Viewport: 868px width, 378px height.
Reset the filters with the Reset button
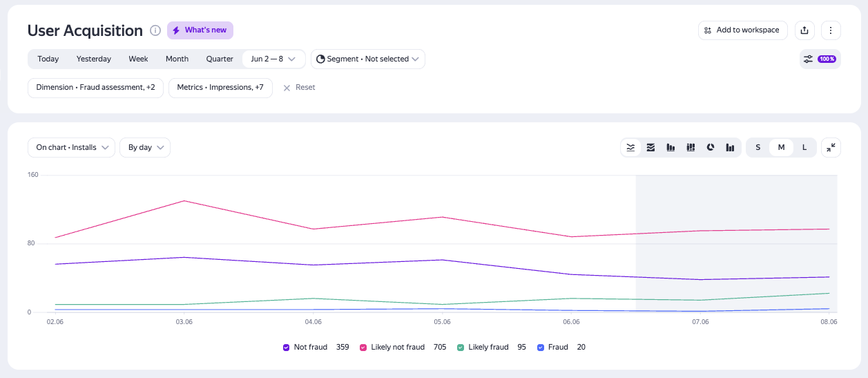click(x=299, y=88)
